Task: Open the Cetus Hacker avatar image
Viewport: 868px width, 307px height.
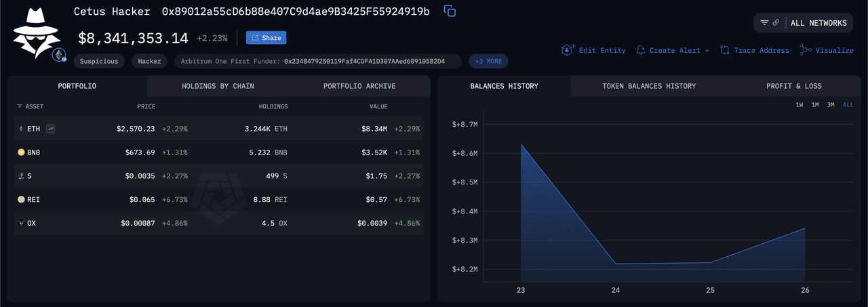Action: 37,32
